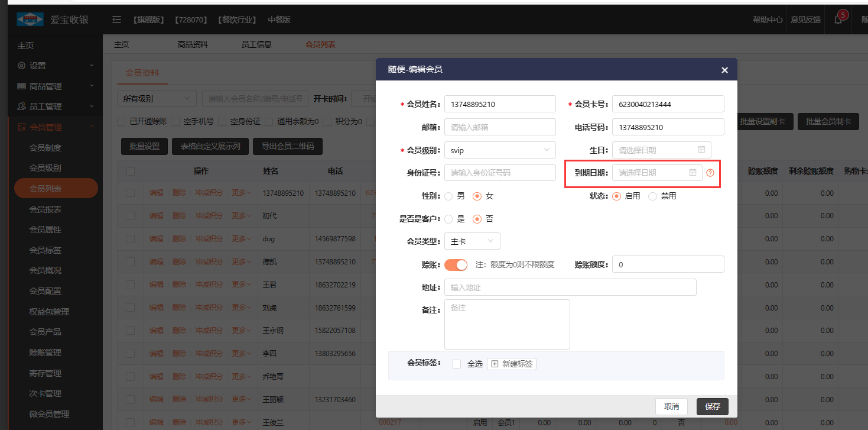Viewport: 868px width, 430px height.
Task: Switch to the 商品资料 tab
Action: [x=193, y=44]
